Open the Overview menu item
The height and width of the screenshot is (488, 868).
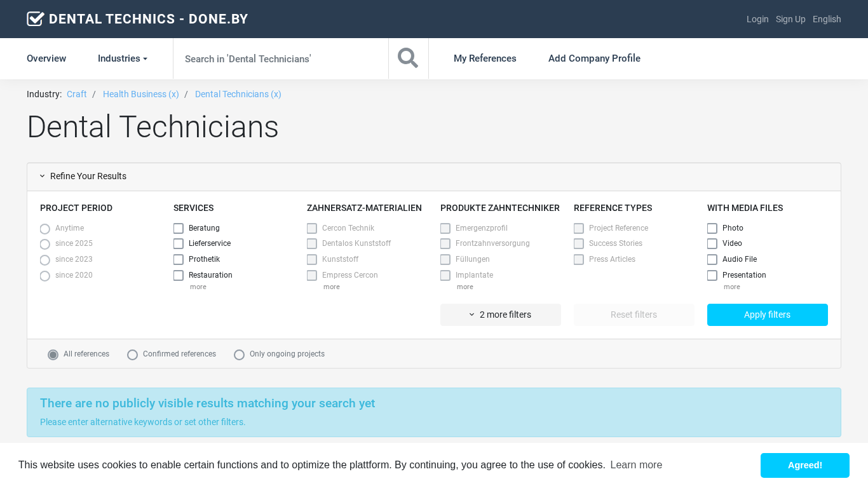(46, 58)
